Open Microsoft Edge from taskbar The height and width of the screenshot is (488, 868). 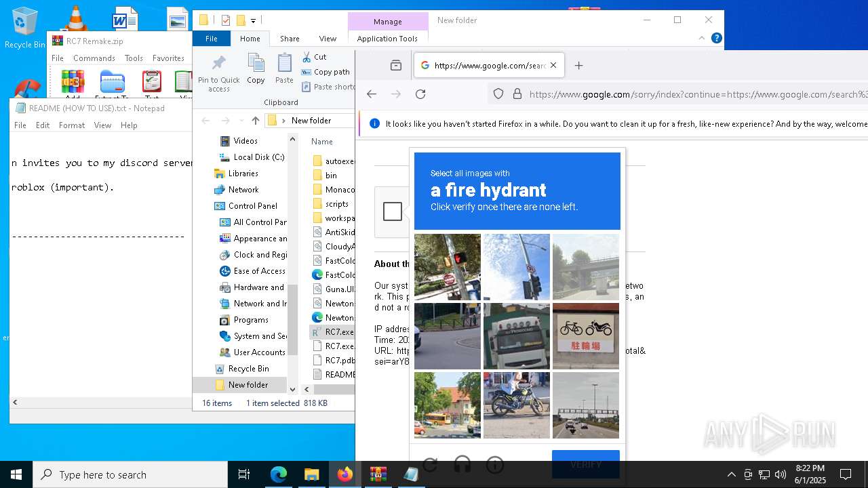[279, 474]
